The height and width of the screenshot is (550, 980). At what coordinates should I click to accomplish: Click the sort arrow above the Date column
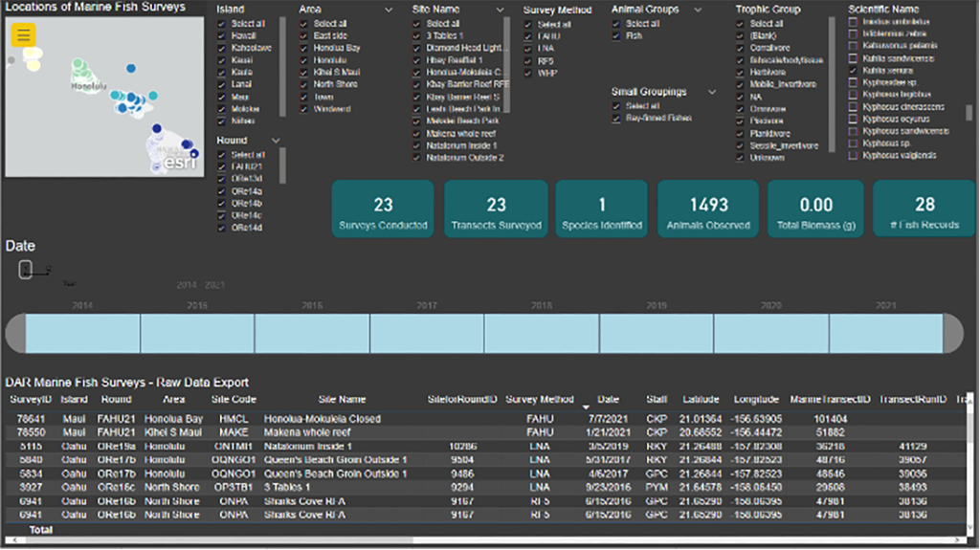click(586, 407)
